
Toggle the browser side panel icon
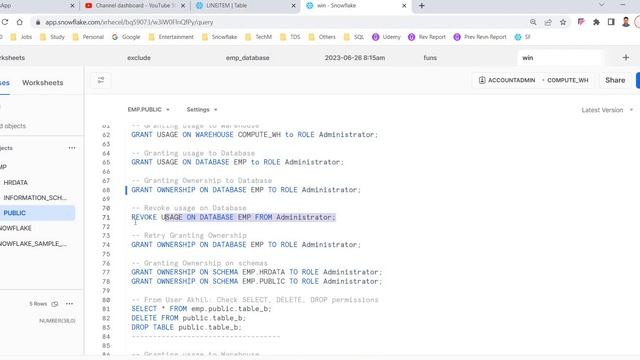611,22
